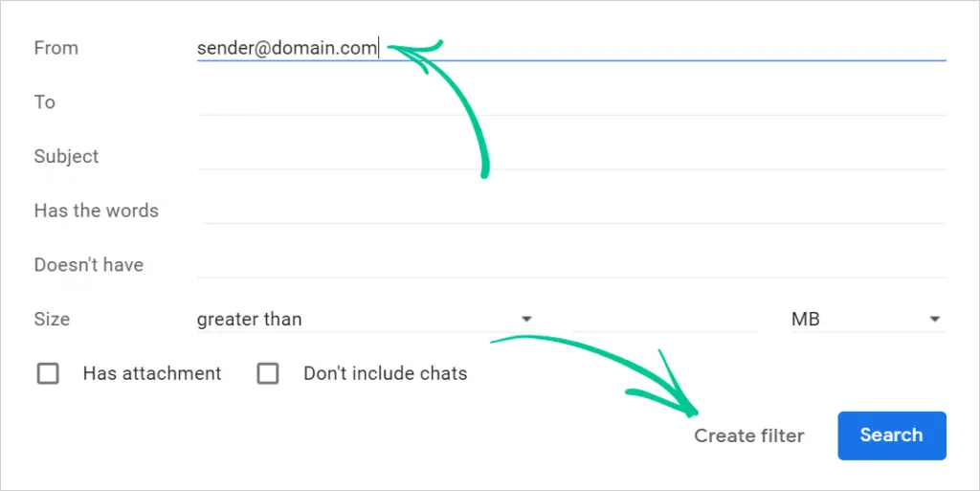
Task: Click the From label text
Action: pyautogui.click(x=56, y=48)
